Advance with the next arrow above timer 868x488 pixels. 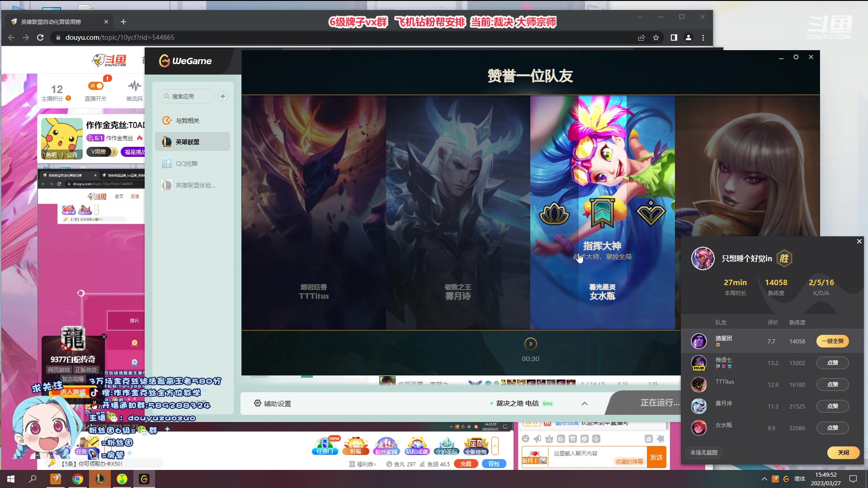(531, 344)
